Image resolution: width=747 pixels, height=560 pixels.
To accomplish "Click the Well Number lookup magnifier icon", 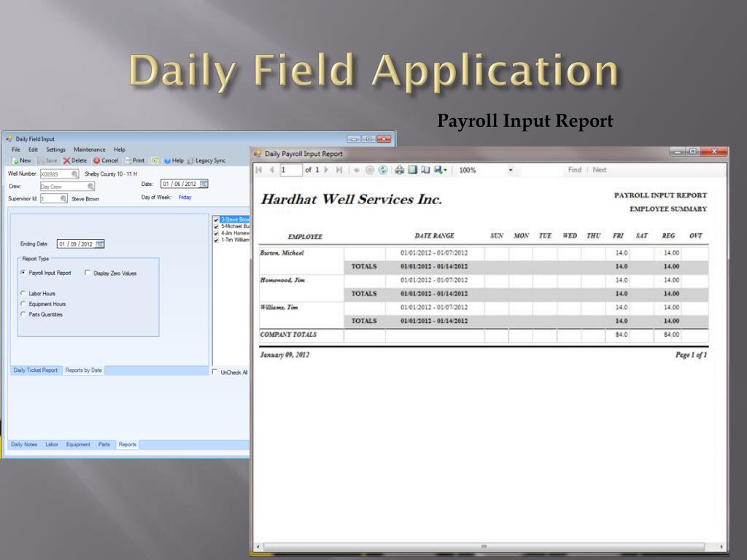I will point(74,174).
